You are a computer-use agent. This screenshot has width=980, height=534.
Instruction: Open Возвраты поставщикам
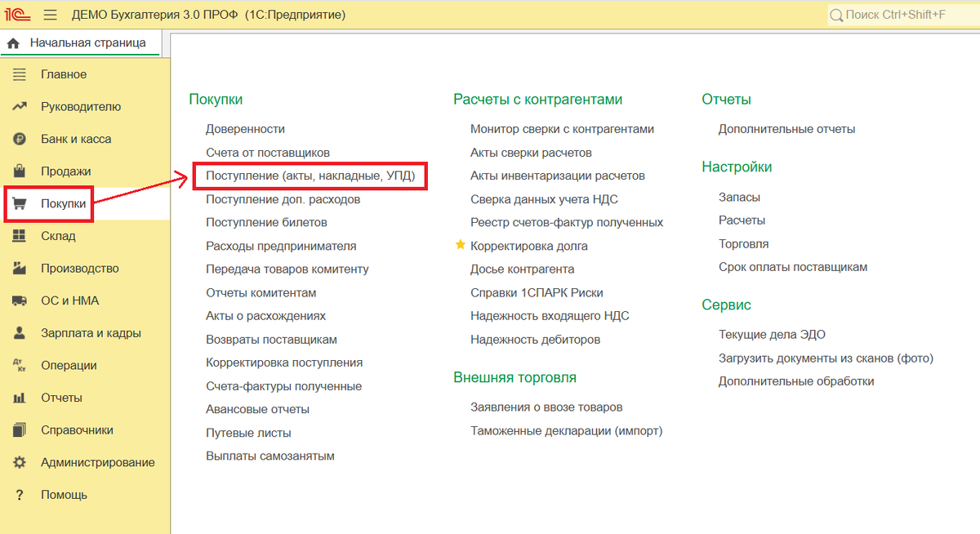(271, 340)
